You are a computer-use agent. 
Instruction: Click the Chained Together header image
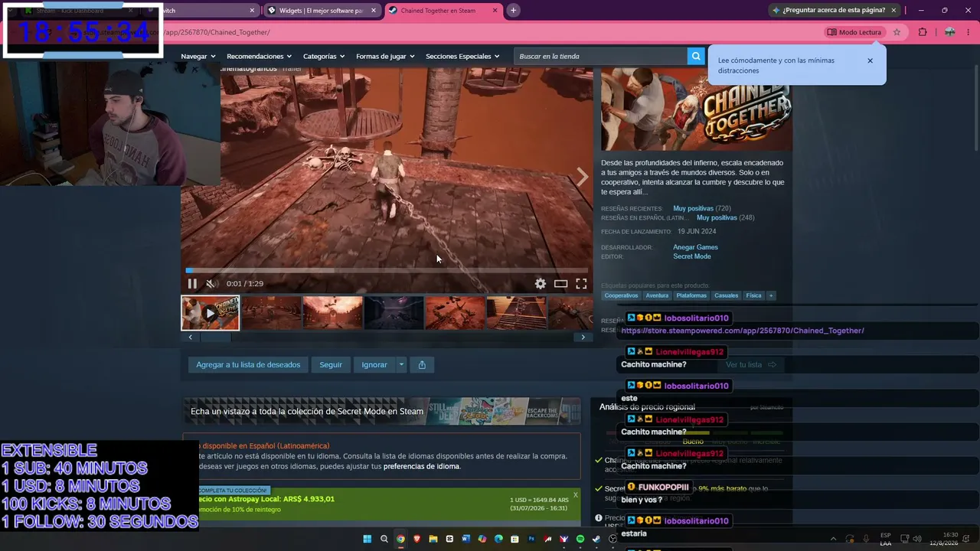coord(697,109)
